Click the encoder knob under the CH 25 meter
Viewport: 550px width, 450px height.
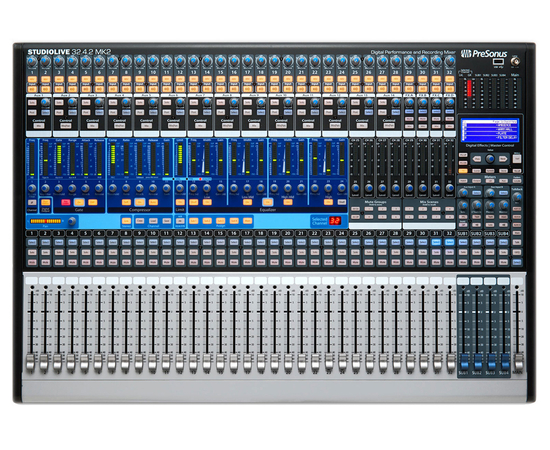(x=355, y=188)
